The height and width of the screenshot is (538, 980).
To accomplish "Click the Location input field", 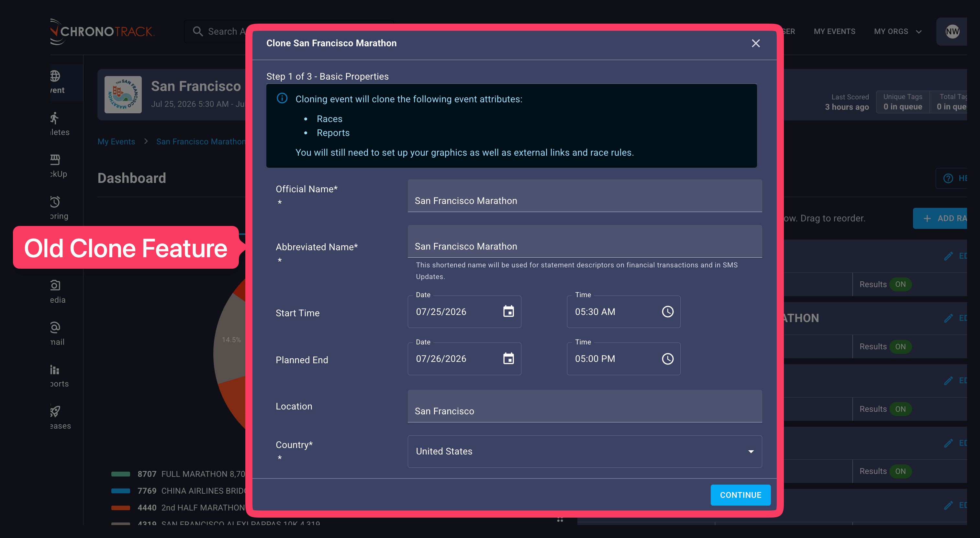I will 585,406.
